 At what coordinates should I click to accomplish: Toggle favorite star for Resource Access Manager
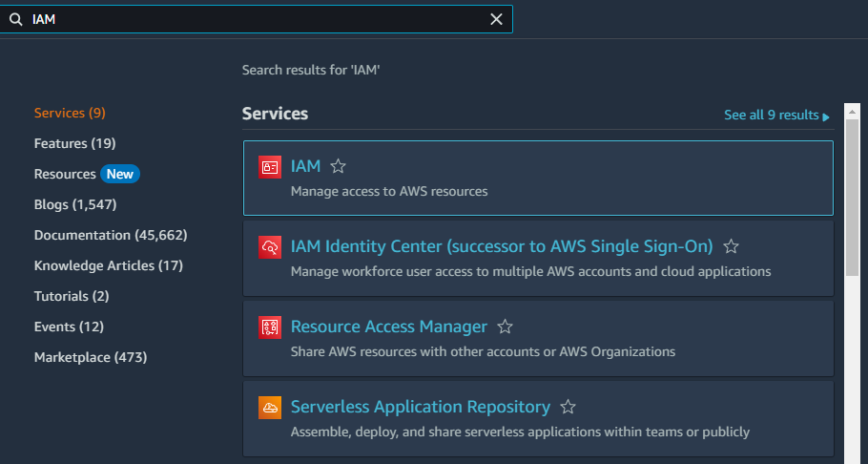coord(506,327)
